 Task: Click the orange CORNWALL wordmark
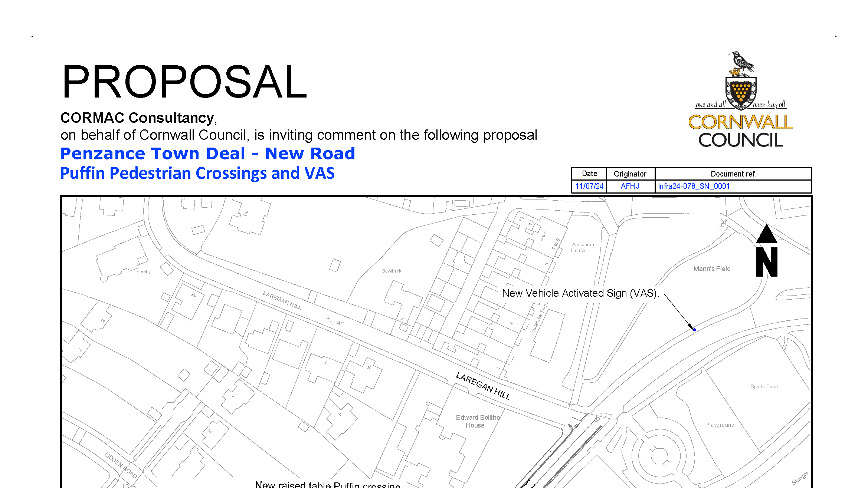pos(740,122)
